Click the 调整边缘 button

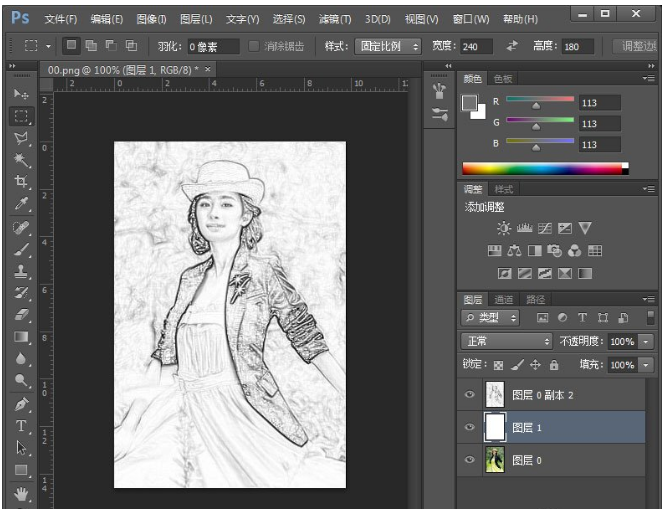coord(636,46)
